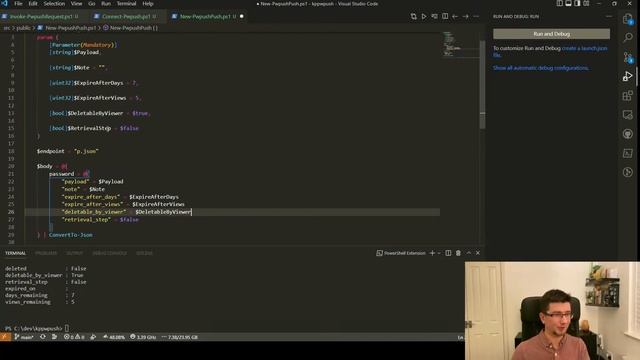
Task: Go forward with the right arrow icon
Action: [466, 16]
